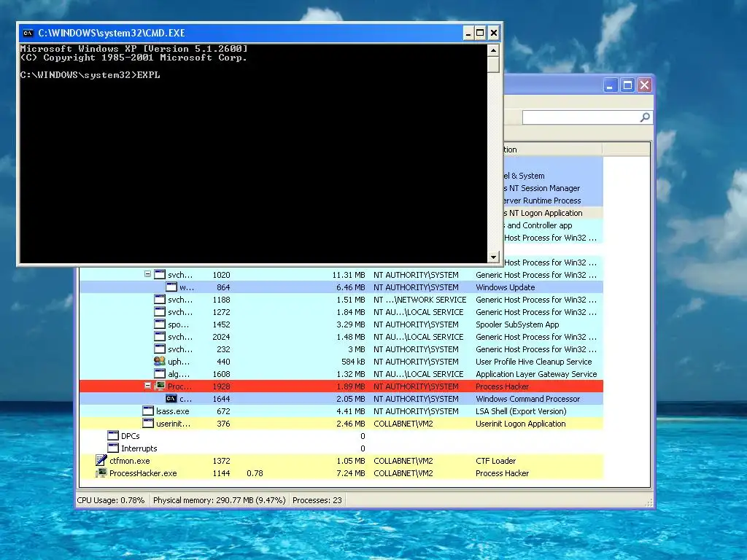Click the 'NT ...\NETWORK SERVICE' user cell
The width and height of the screenshot is (747, 560).
419,300
